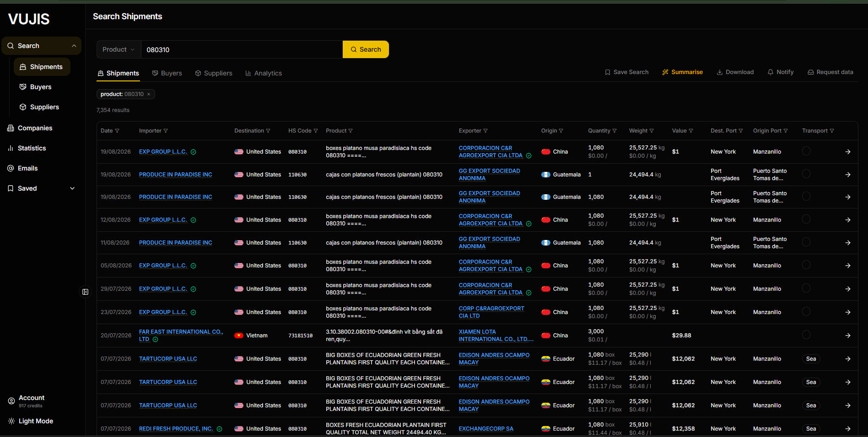Screen dimensions: 868x437
Task: Open EXCHANGECORP SA exporter link
Action: [x=486, y=429]
